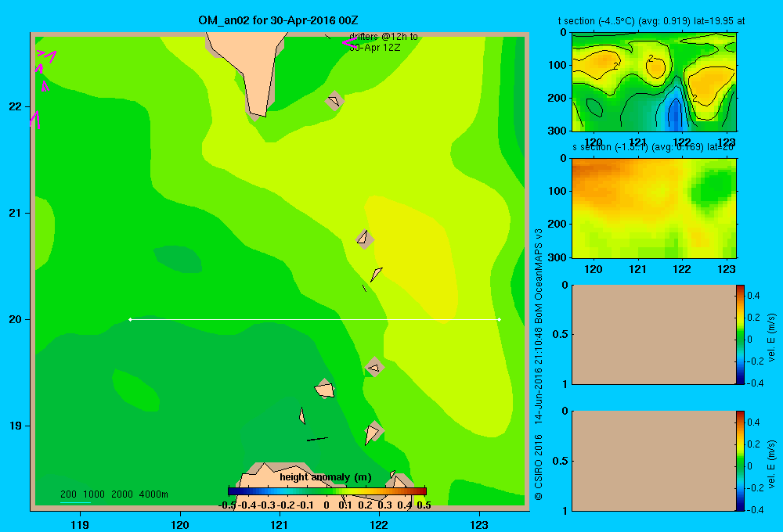Viewport: 783px width, 532px height.
Task: Click the upper vel. E color bar
Action: [740, 334]
